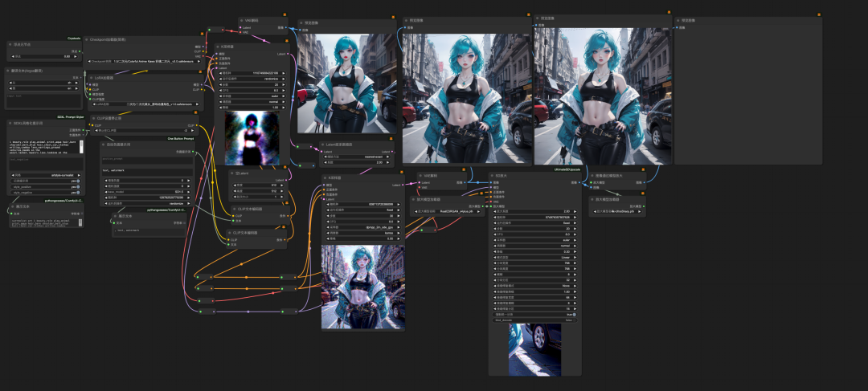The height and width of the screenshot is (391, 868).
Task: Collapse the 图像通过模型放大 node via its title dot
Action: (592, 175)
